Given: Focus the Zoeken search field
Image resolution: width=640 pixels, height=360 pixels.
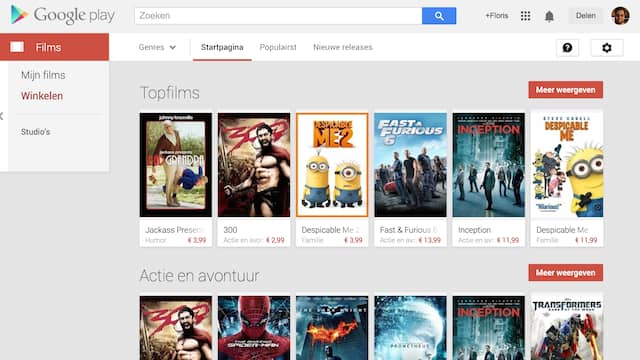Looking at the screenshot, I should pos(278,16).
